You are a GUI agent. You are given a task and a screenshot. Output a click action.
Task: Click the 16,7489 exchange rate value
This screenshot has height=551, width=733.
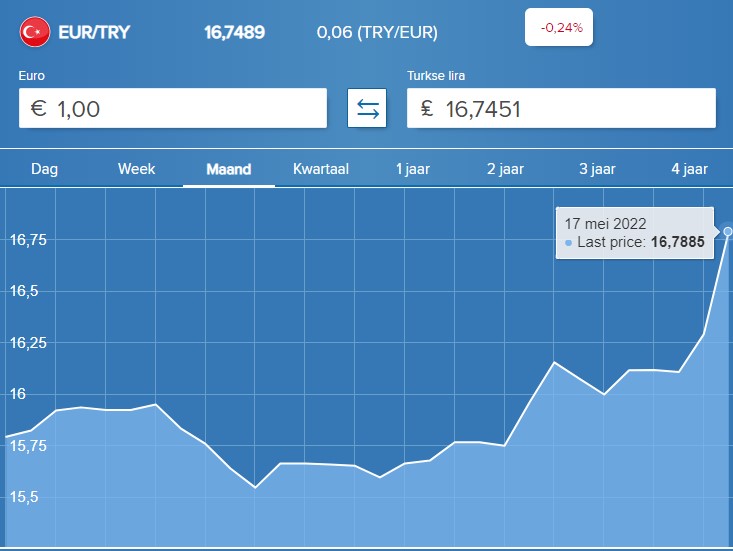(x=235, y=32)
